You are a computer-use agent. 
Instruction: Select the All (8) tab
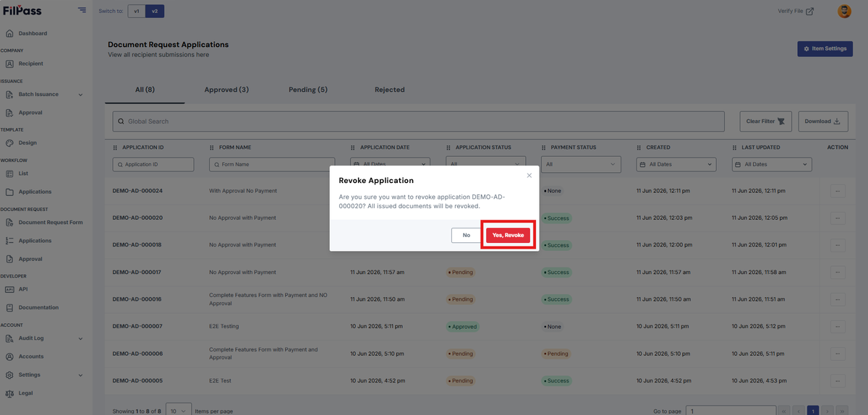pyautogui.click(x=145, y=90)
